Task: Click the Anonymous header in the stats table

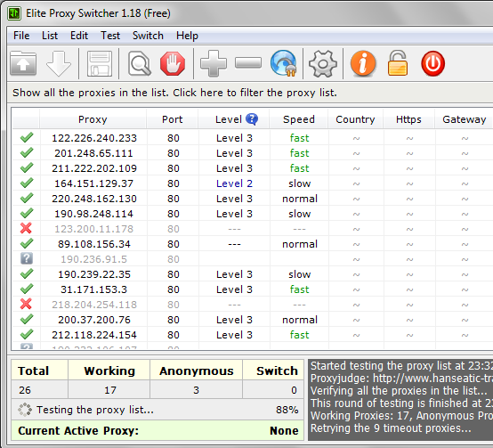Action: pos(197,371)
